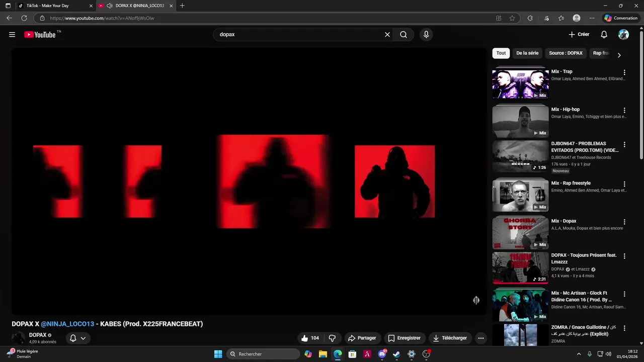644x362 pixels.
Task: Open Mix - Rap freestyle title
Action: click(571, 184)
